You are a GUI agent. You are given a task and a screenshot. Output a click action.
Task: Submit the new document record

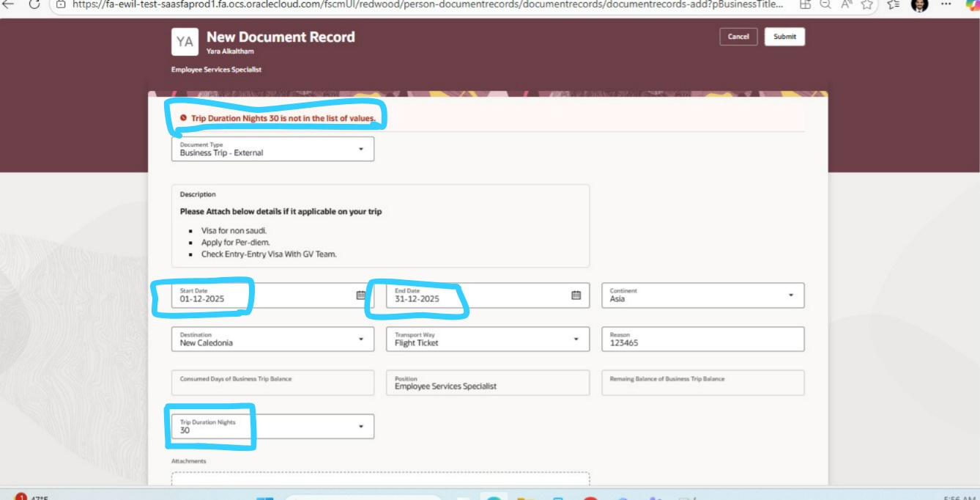(x=784, y=37)
